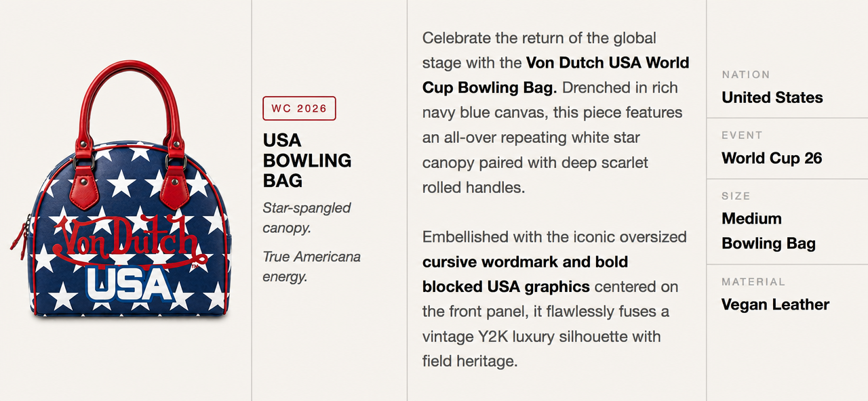The width and height of the screenshot is (868, 401).
Task: Click bold Von Dutch USA World Cup Bowling Bag text
Action: 556,75
